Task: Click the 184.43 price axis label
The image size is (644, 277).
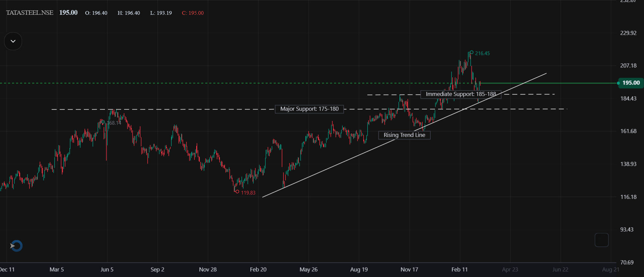Action: click(628, 99)
